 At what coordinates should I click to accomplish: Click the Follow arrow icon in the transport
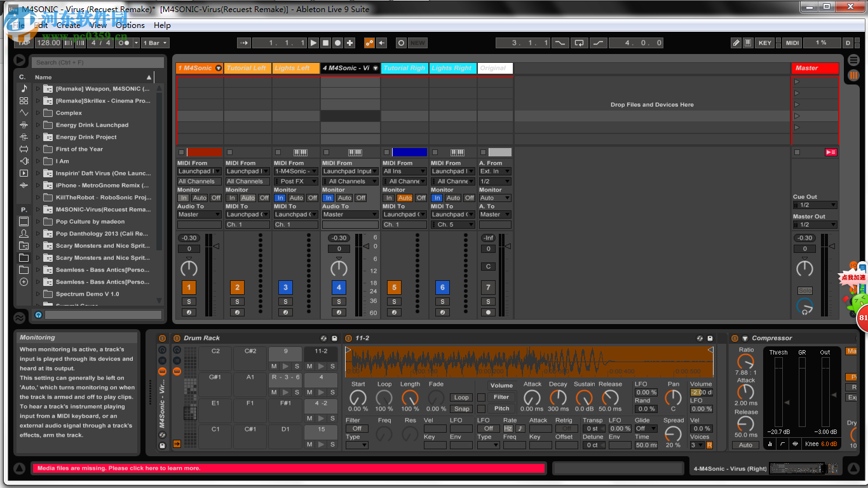pos(381,43)
